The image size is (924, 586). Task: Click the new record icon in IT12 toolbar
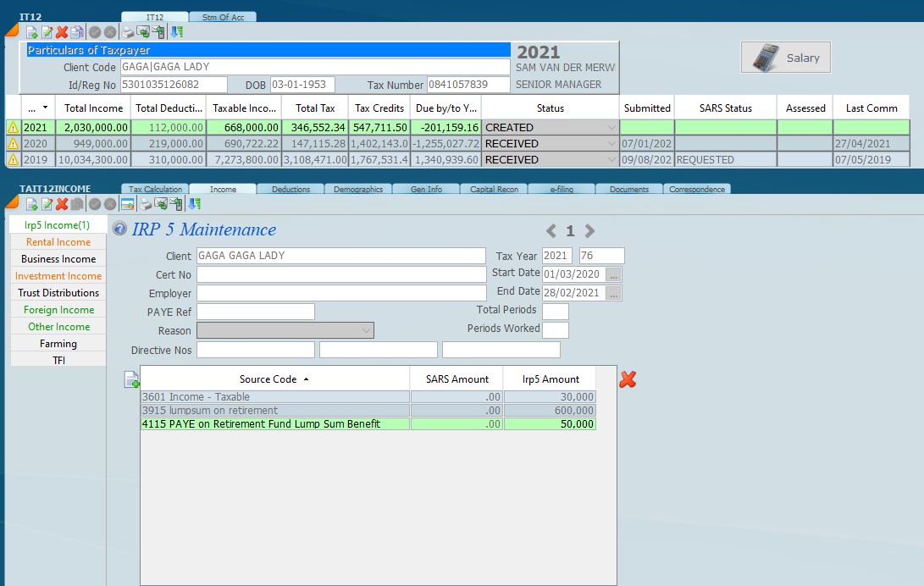(x=31, y=32)
